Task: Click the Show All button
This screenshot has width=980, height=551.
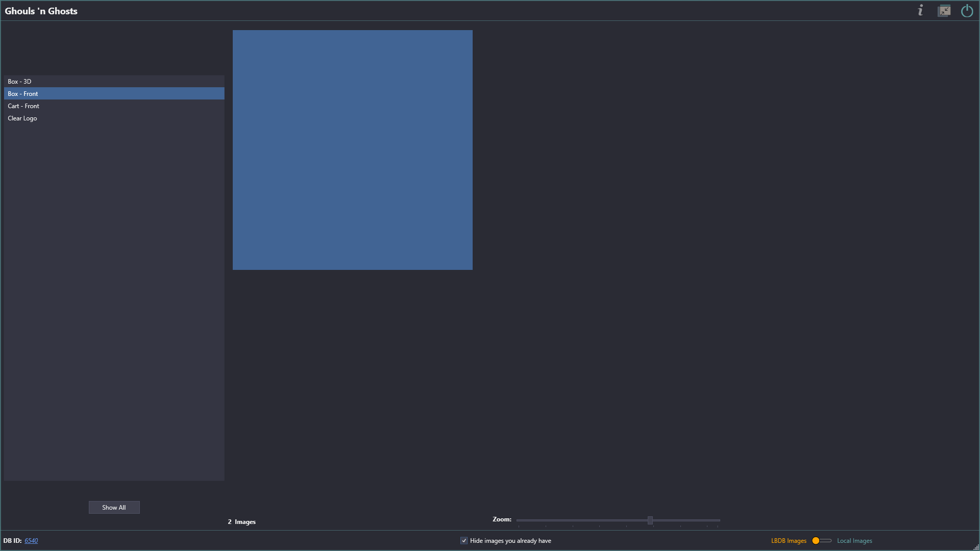Action: pos(114,508)
